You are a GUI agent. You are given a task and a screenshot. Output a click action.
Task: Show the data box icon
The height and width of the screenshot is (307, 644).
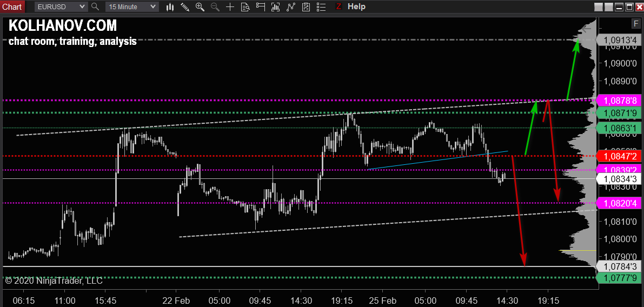pos(245,6)
